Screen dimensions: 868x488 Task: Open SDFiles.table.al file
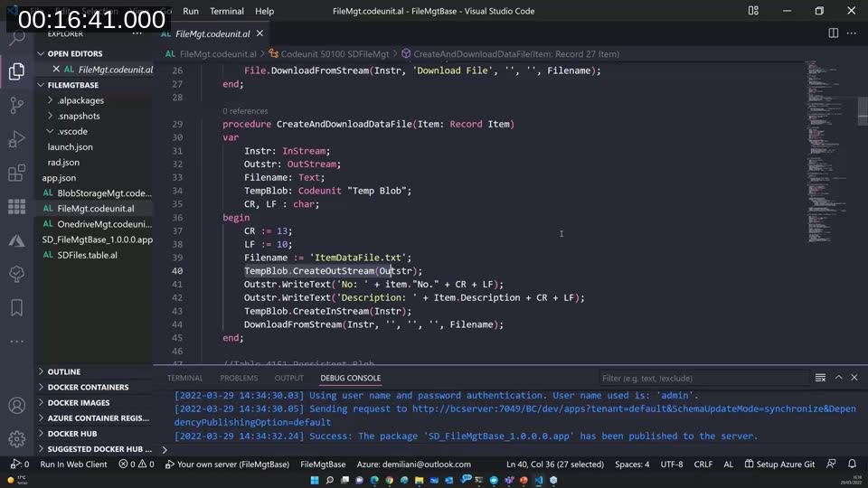pos(87,256)
